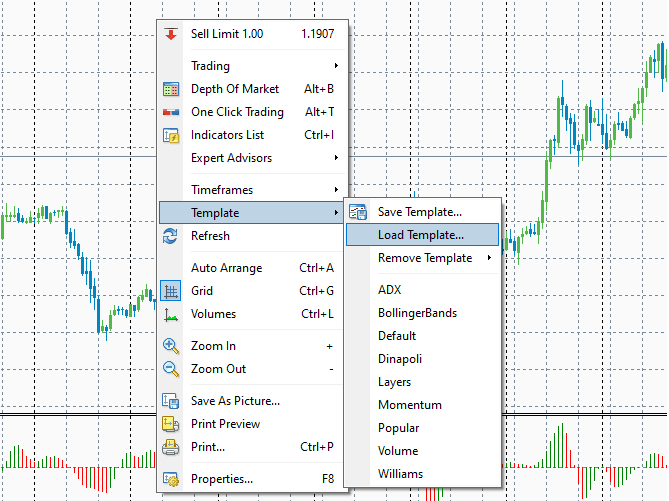
Task: Toggle Volumes display in the menu
Action: [252, 314]
